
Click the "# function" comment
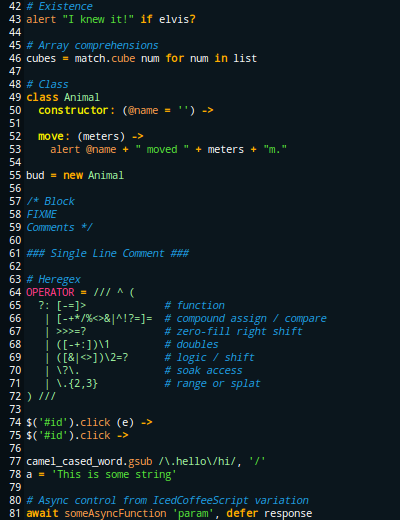[x=195, y=305]
